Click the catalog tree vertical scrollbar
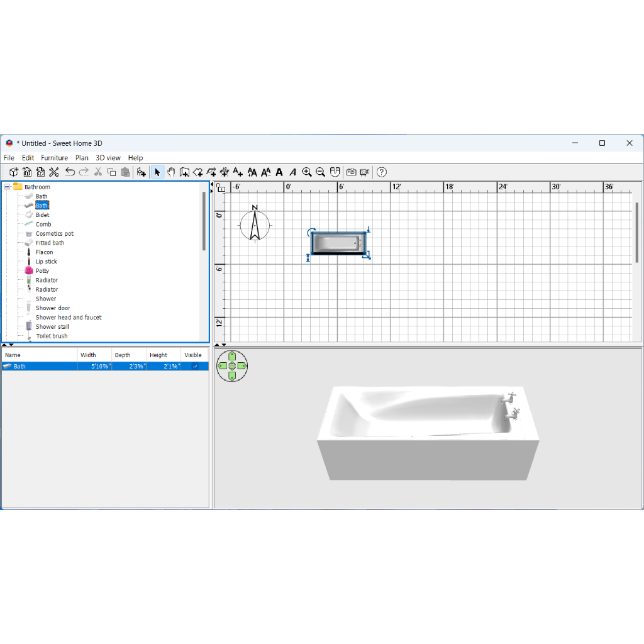Viewport: 644px width, 644px height. [204, 221]
